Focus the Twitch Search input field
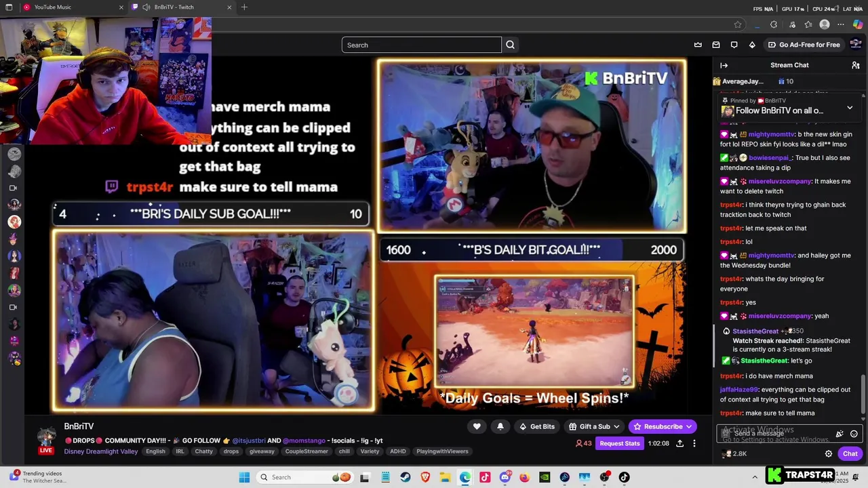Screen dimensions: 868x488 [421, 45]
